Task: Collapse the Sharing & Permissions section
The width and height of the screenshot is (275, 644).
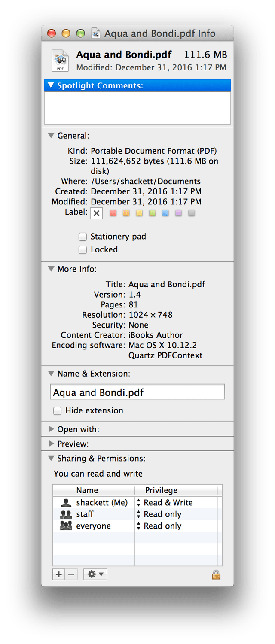Action: [51, 458]
